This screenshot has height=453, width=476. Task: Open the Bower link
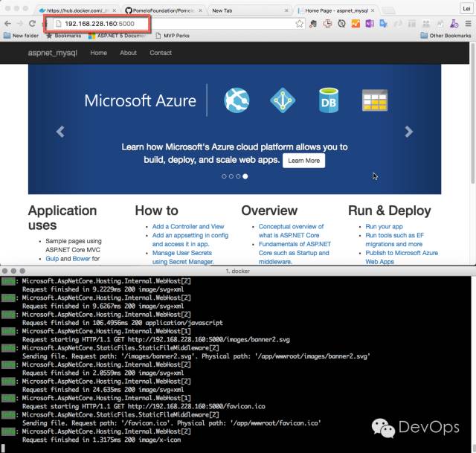(81, 259)
